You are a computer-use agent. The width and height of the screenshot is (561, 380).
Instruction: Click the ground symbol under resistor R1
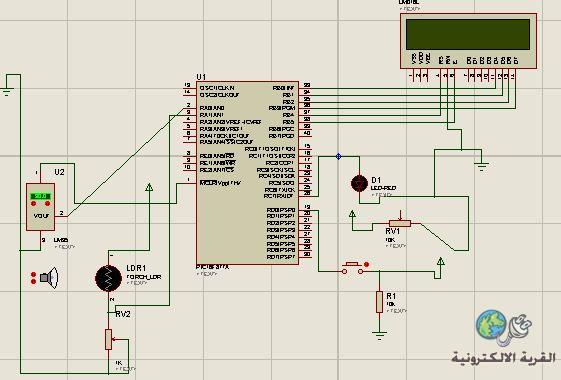point(379,336)
